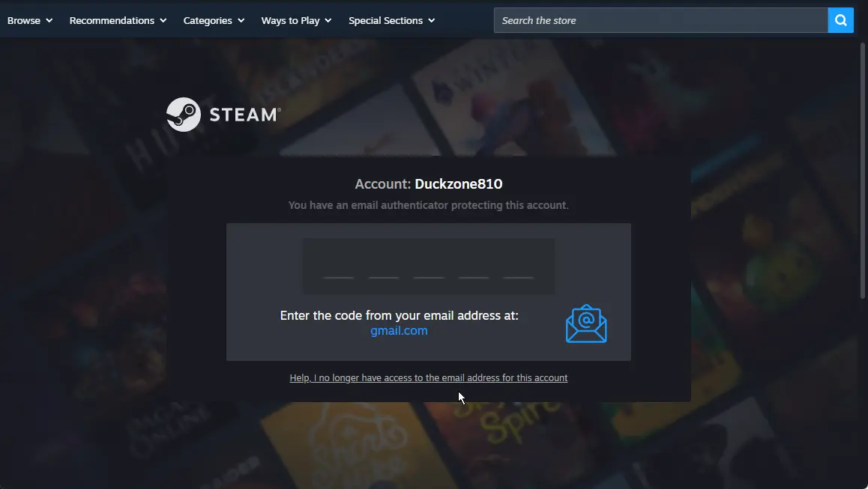Image resolution: width=868 pixels, height=489 pixels.
Task: Click the no longer have email access link
Action: tap(429, 378)
